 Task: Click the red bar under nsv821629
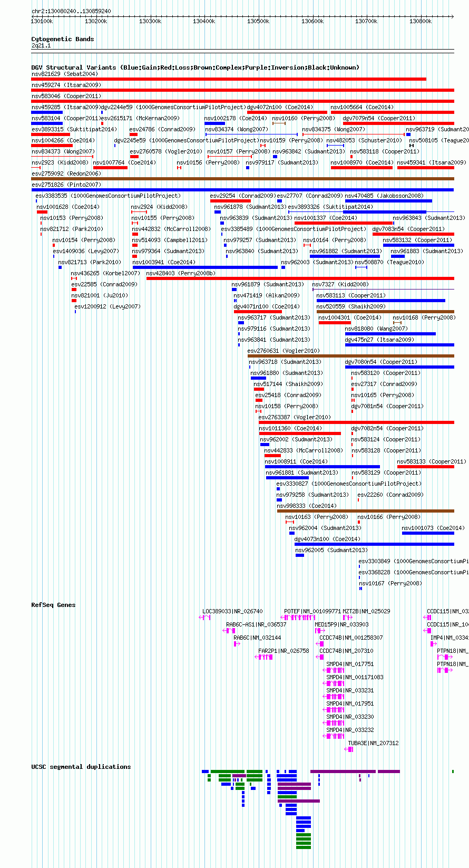(x=229, y=79)
